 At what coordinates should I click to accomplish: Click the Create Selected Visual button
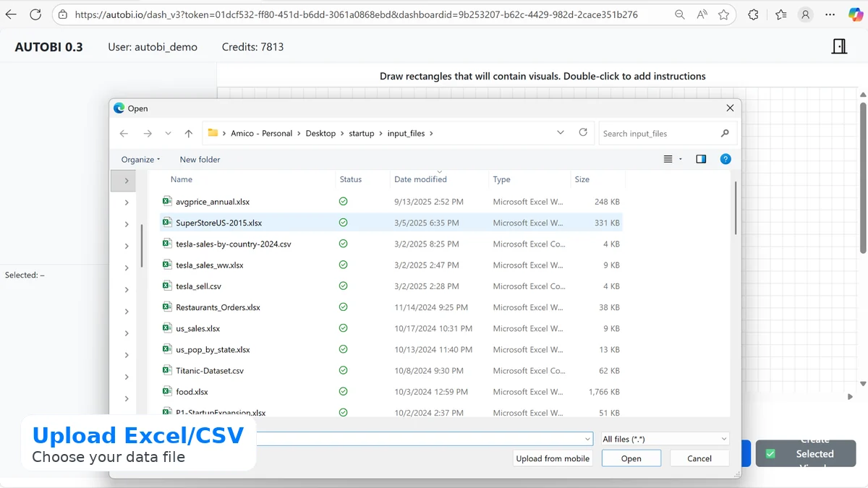(806, 453)
